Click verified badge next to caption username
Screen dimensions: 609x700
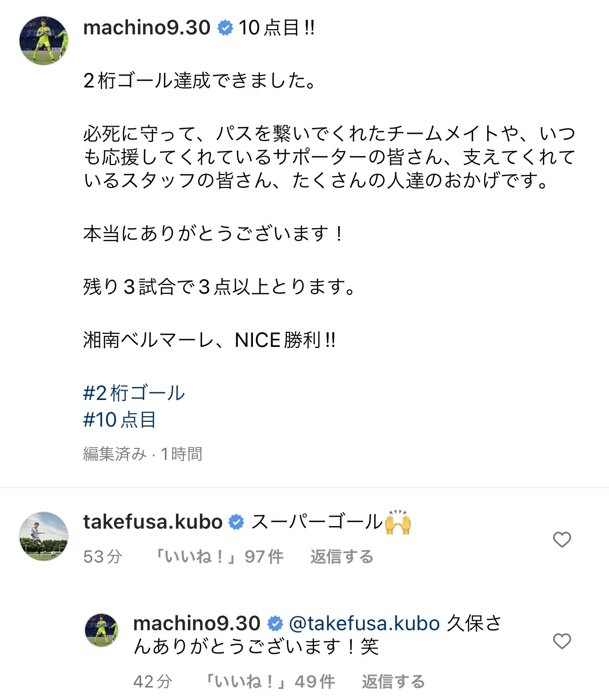[225, 28]
